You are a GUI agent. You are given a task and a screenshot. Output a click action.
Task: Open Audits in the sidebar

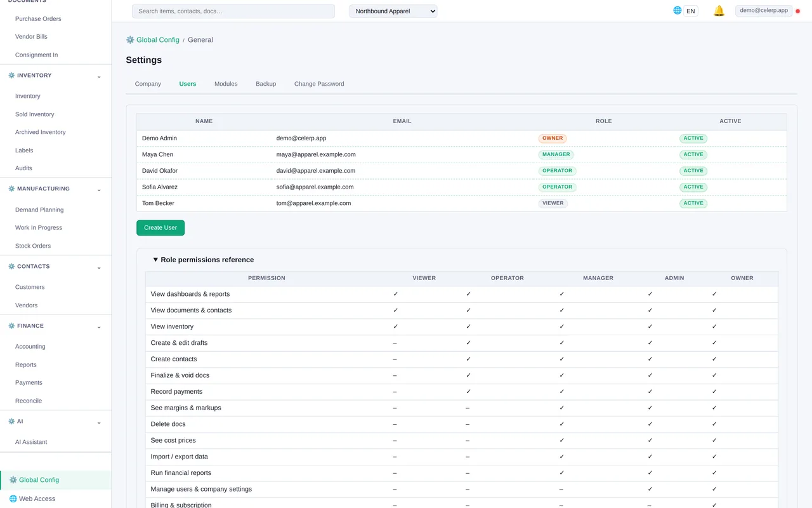click(x=23, y=169)
